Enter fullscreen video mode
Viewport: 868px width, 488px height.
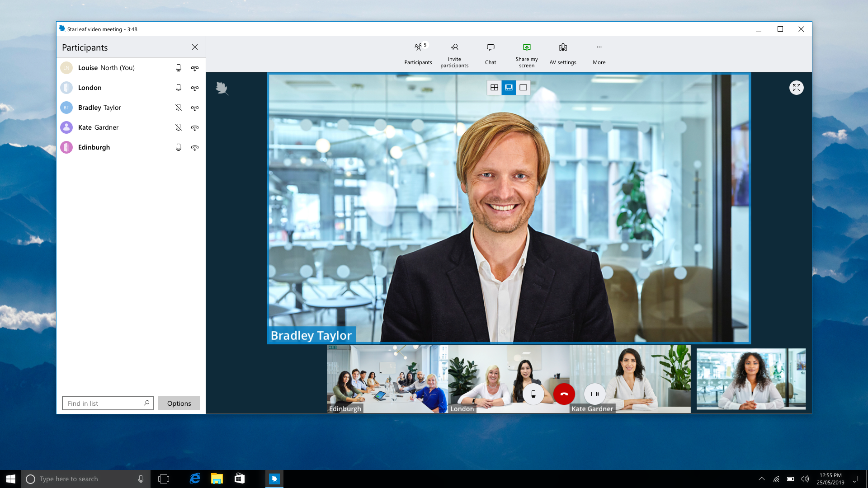pos(796,88)
